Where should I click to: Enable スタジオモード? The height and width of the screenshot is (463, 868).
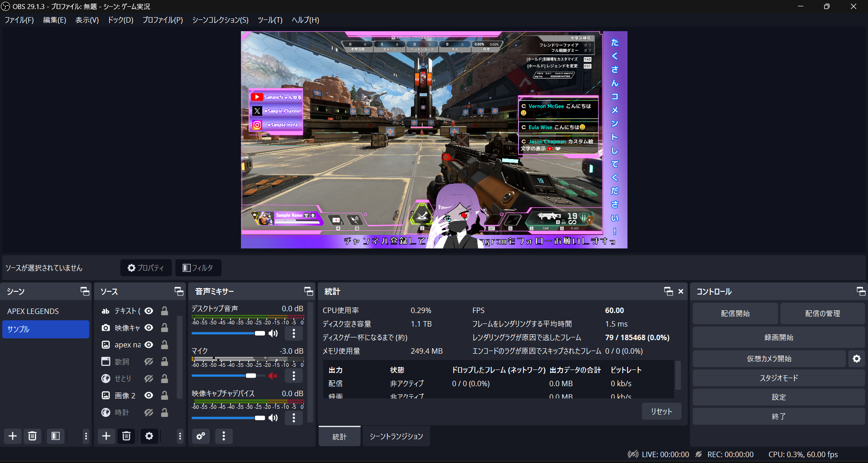tap(779, 378)
